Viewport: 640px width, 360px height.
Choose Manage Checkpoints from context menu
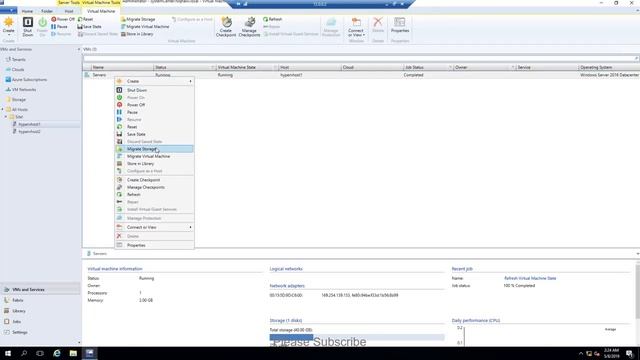click(154, 187)
